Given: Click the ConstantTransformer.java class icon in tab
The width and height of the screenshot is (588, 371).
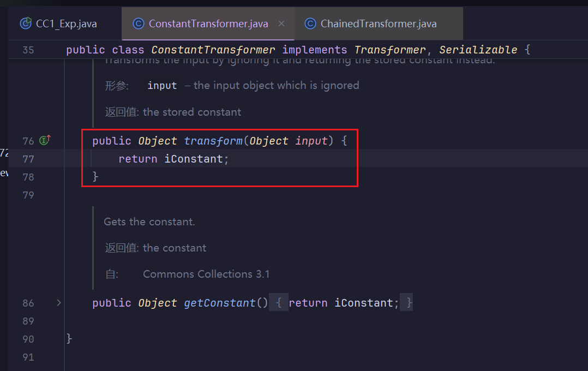Looking at the screenshot, I should (139, 23).
